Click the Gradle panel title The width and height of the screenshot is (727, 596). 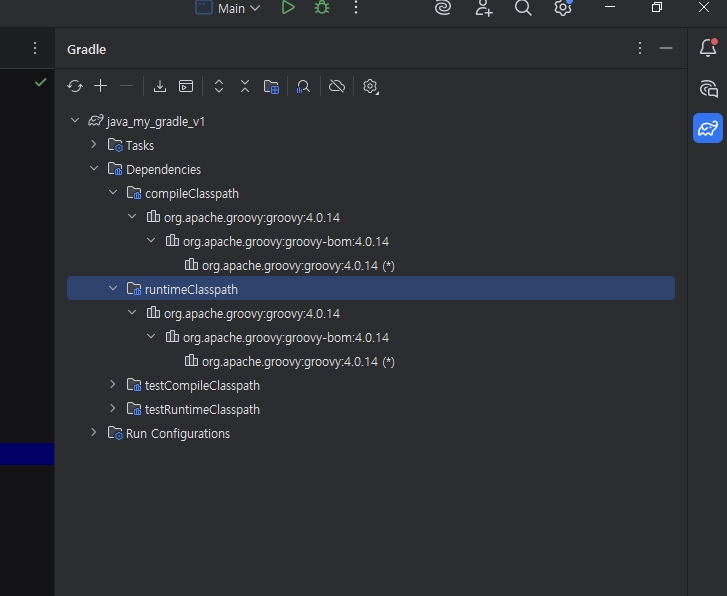tap(86, 49)
